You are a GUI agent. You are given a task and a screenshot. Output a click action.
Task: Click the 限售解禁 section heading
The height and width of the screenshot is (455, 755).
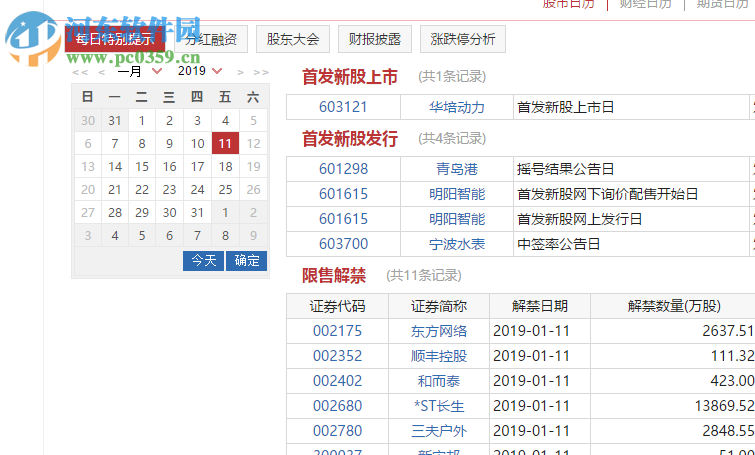[x=334, y=276]
